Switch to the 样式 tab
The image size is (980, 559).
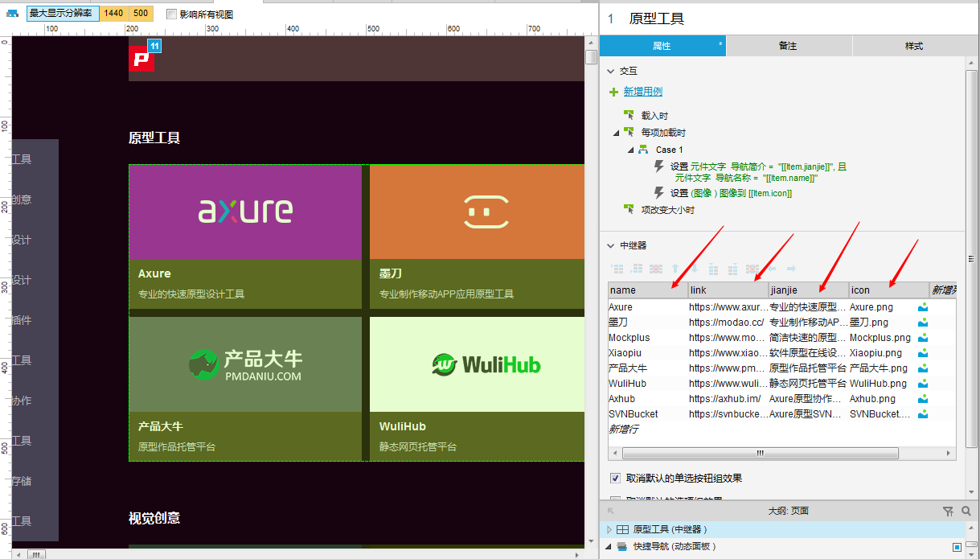tap(914, 46)
